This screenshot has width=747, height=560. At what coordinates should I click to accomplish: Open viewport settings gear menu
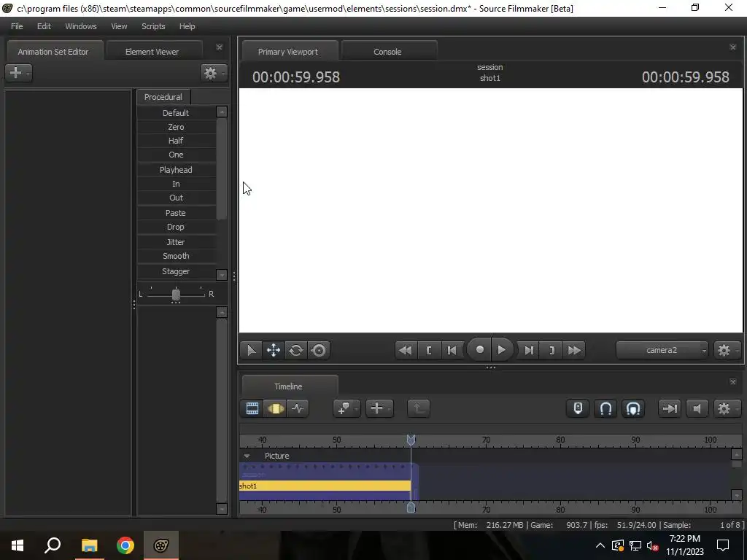click(x=726, y=351)
